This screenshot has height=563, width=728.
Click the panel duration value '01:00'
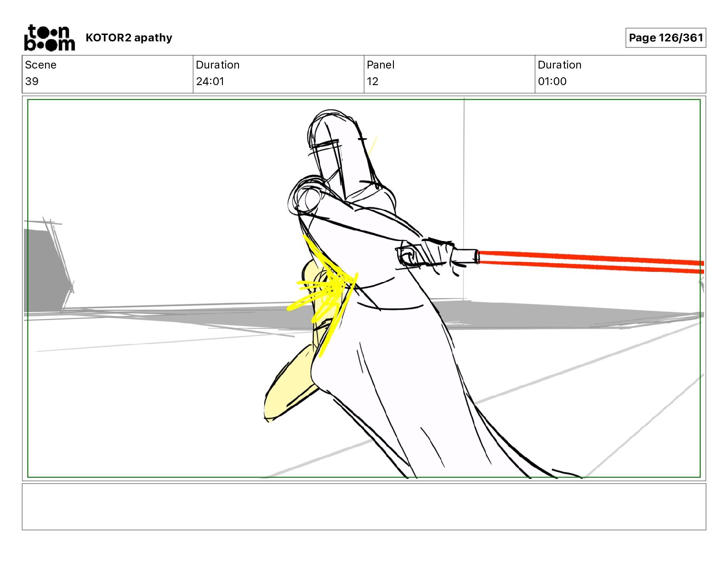point(552,81)
